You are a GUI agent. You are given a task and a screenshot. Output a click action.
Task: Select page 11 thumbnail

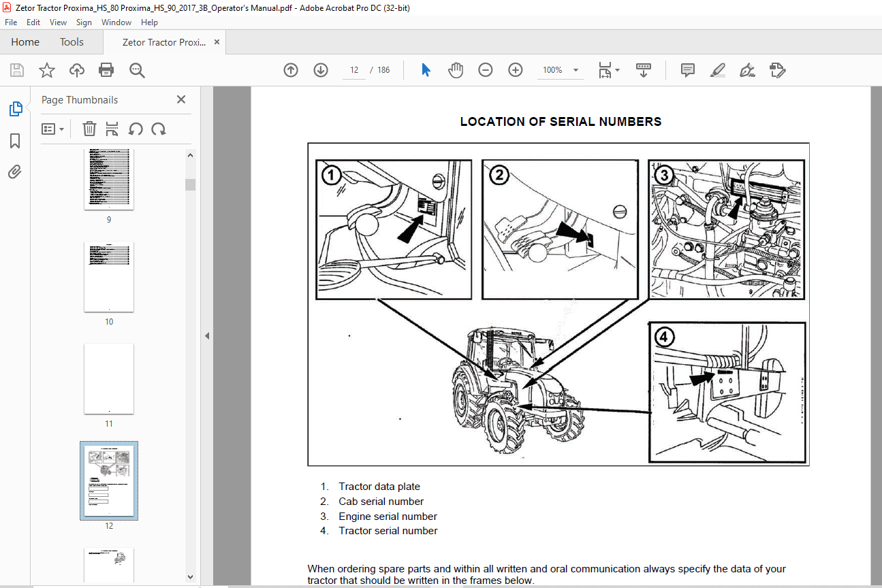109,379
